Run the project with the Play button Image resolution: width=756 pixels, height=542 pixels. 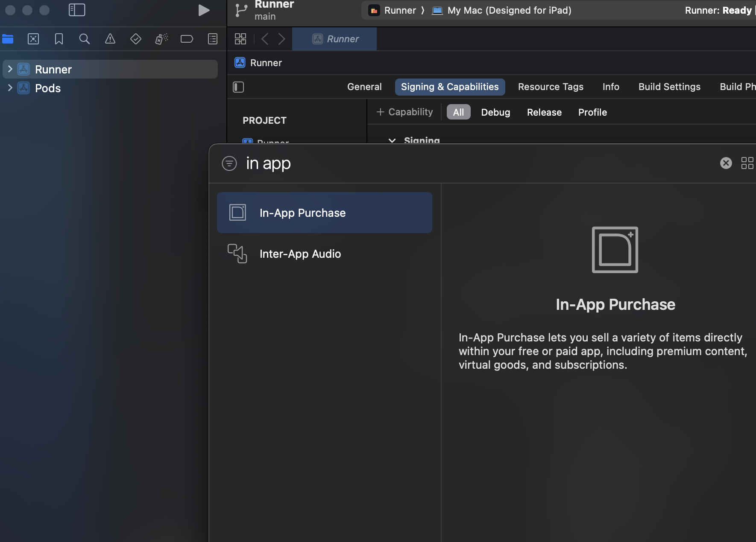204,10
